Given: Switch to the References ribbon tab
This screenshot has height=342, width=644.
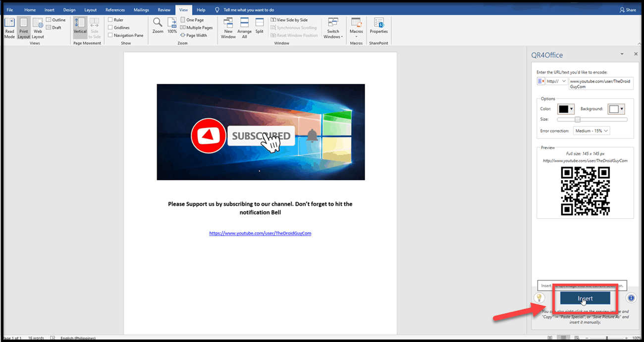Looking at the screenshot, I should [115, 9].
